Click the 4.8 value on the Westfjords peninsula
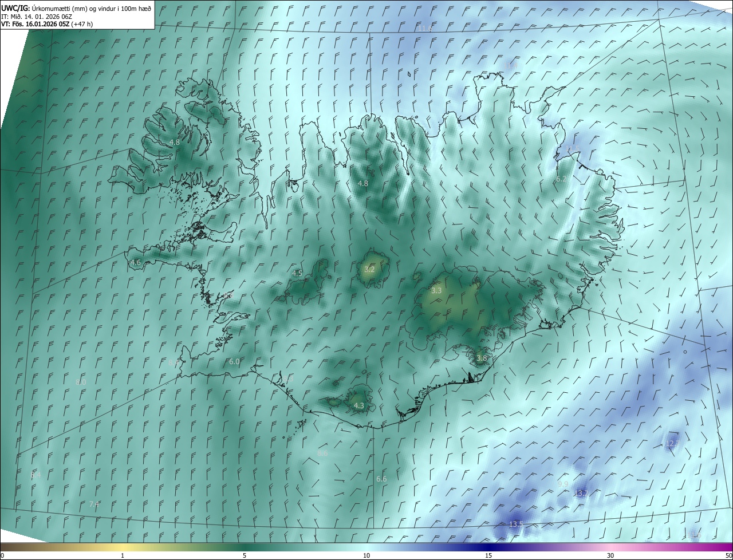 175,142
